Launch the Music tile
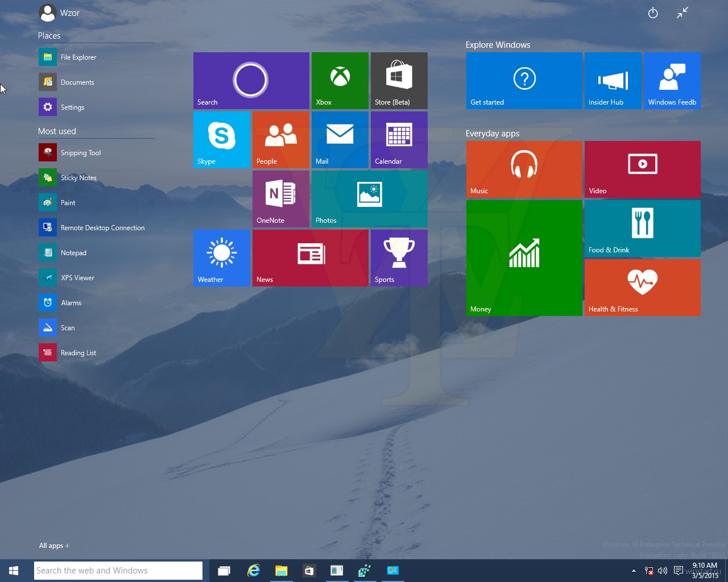This screenshot has height=582, width=728. pyautogui.click(x=524, y=169)
